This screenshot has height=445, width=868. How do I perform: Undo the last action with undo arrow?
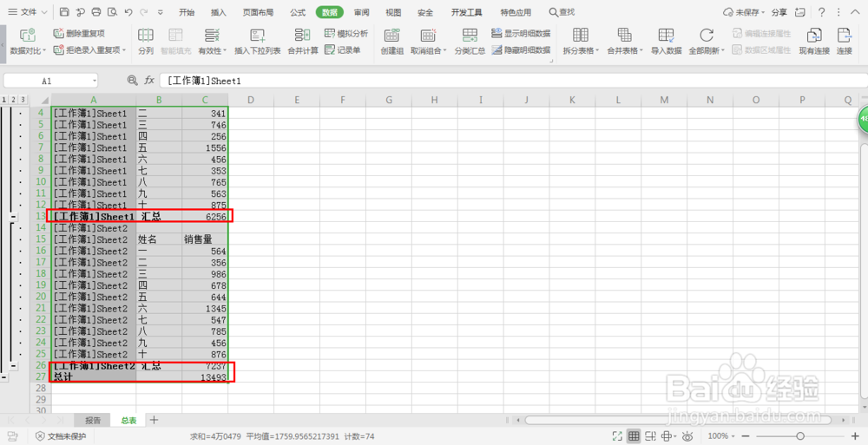(128, 11)
